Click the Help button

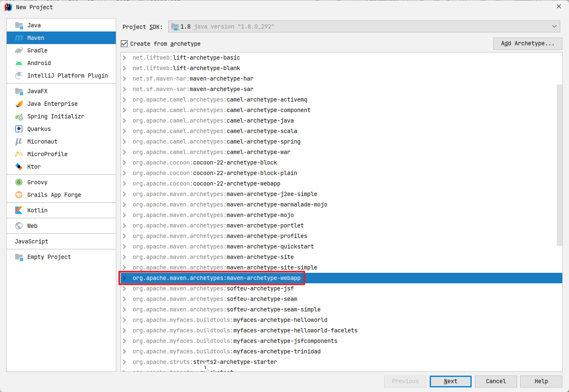click(x=541, y=381)
